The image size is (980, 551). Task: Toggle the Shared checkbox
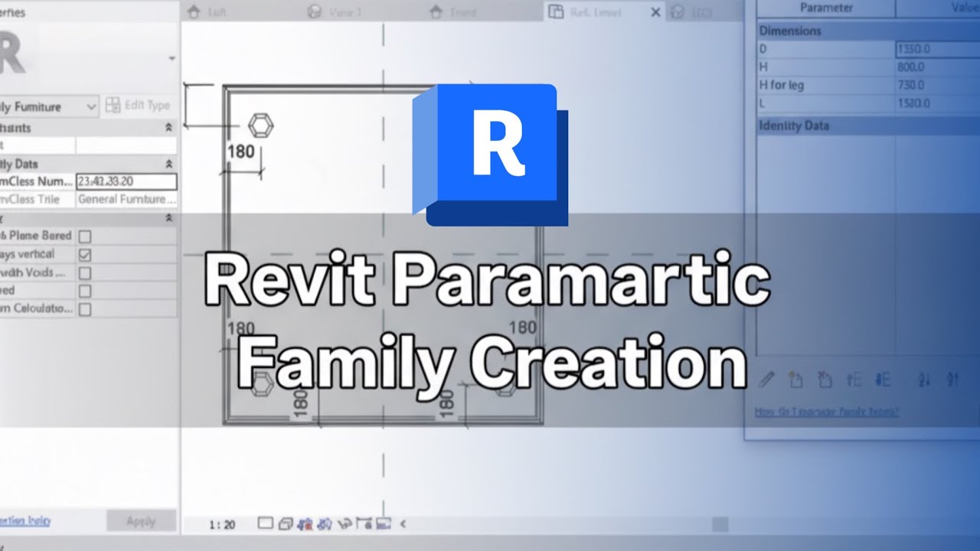pyautogui.click(x=85, y=292)
